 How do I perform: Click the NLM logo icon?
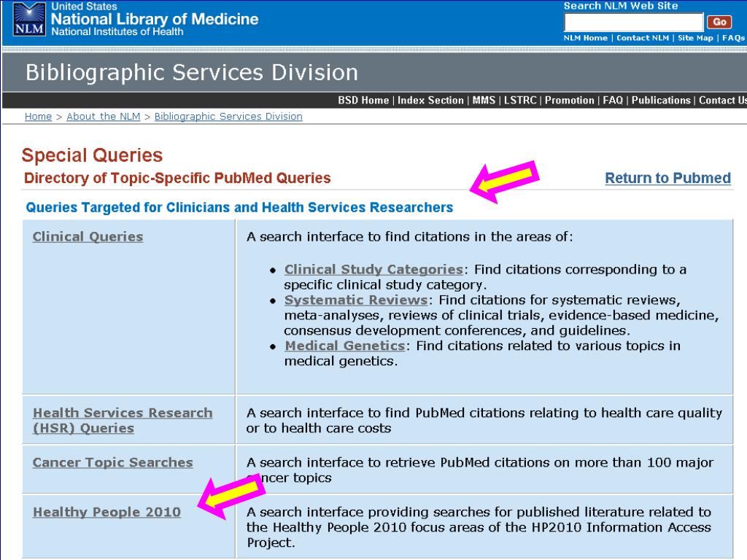(x=29, y=20)
